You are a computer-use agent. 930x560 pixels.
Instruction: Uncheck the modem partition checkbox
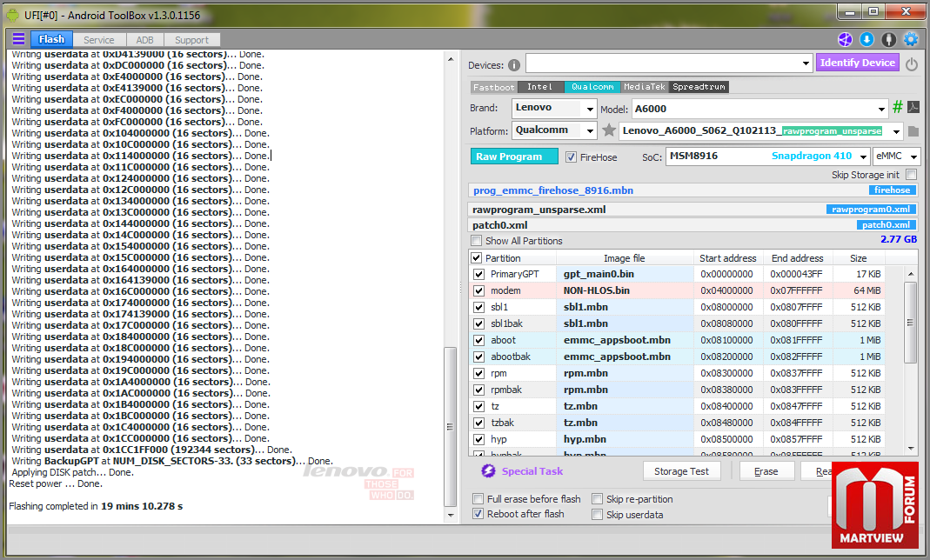coord(478,290)
